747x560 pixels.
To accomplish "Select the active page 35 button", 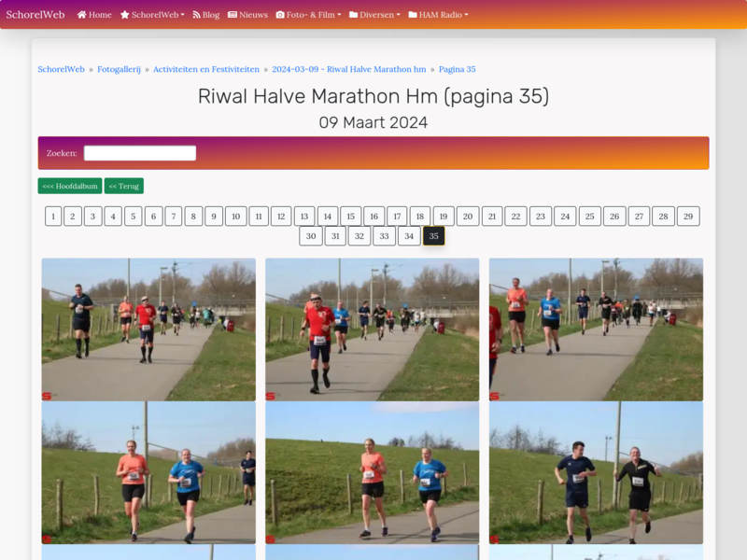I will pos(433,236).
